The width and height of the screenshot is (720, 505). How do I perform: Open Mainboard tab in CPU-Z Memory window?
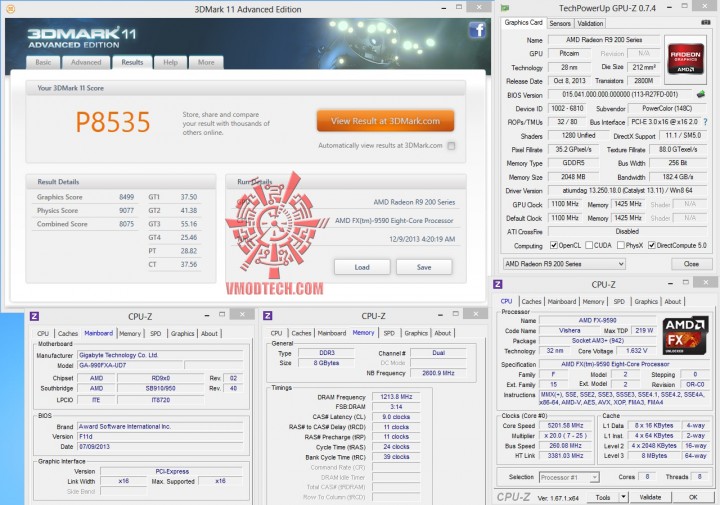[332, 333]
